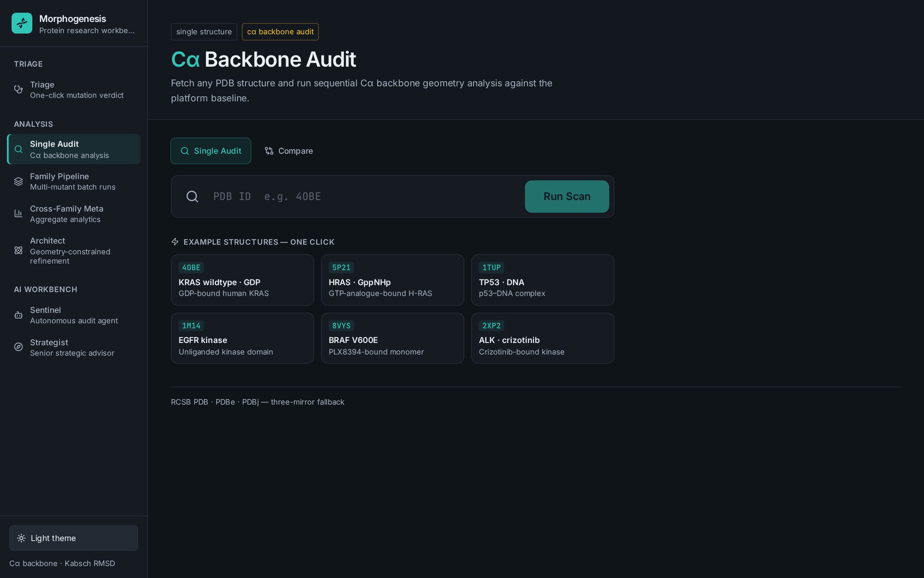Click 'Crizotinib-bound kinase' description
Viewport: 924px width, 578px height.
pos(522,352)
